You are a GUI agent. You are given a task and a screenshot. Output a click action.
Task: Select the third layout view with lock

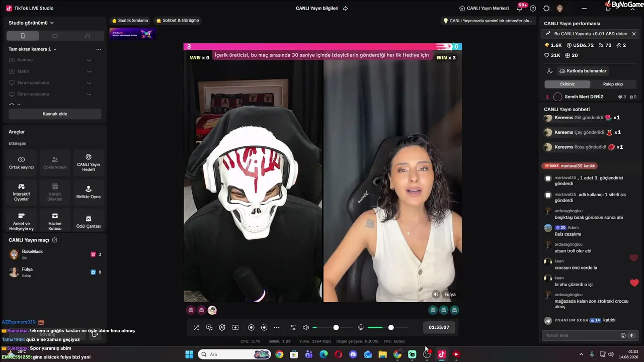(x=87, y=36)
